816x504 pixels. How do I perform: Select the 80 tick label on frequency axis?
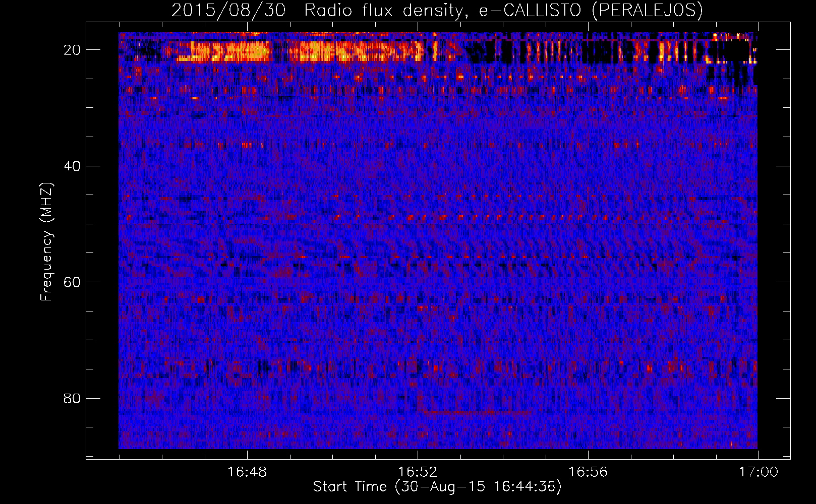click(73, 399)
